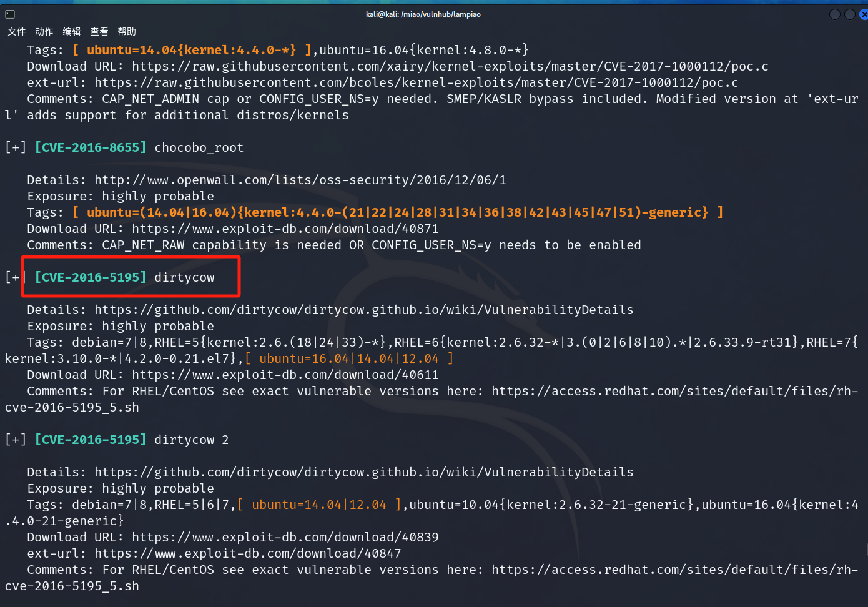The height and width of the screenshot is (607, 868).
Task: Open the exploit-db download/40611 link
Action: [285, 375]
